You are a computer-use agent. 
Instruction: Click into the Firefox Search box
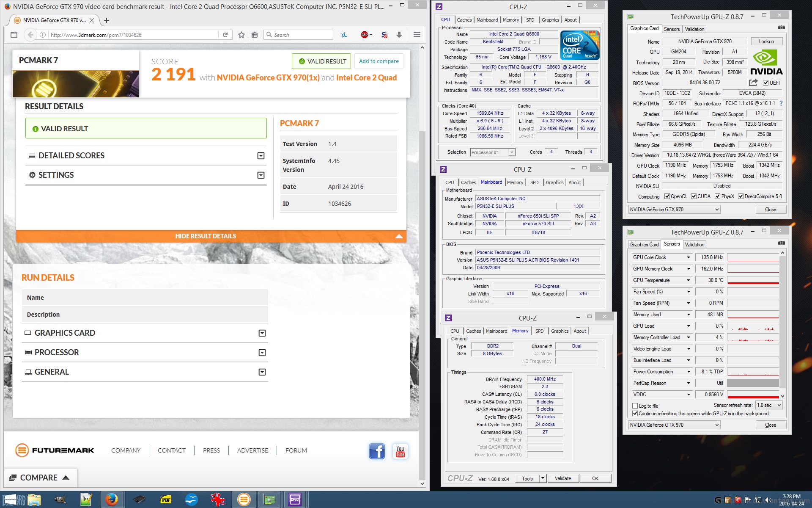(x=299, y=35)
